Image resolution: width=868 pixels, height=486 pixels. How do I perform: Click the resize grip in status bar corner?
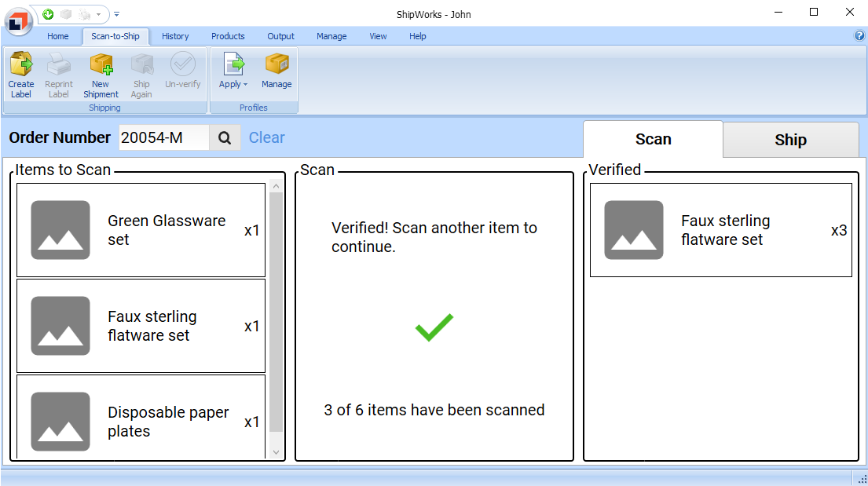point(862,480)
